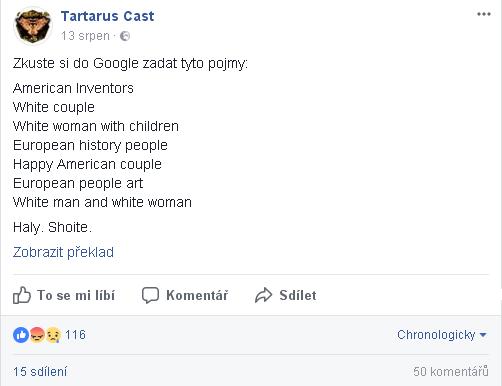Click the '13 srpen' post timestamp
The image size is (502, 386).
click(85, 36)
